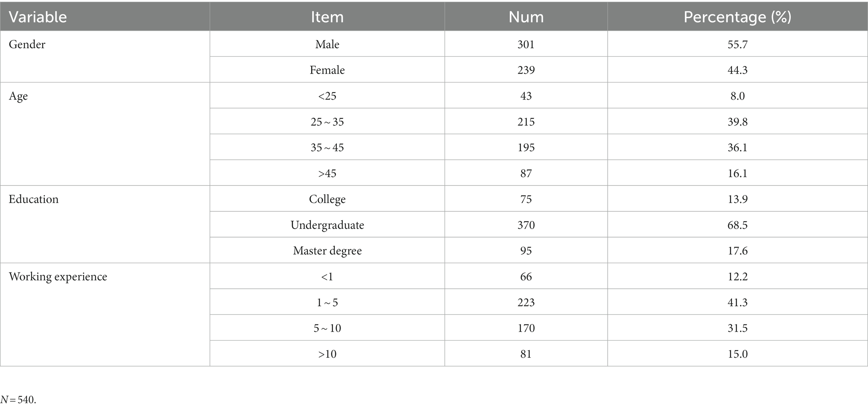Screen dimensions: 868x409
Task: Click the Variable column header
Action: (x=105, y=17)
